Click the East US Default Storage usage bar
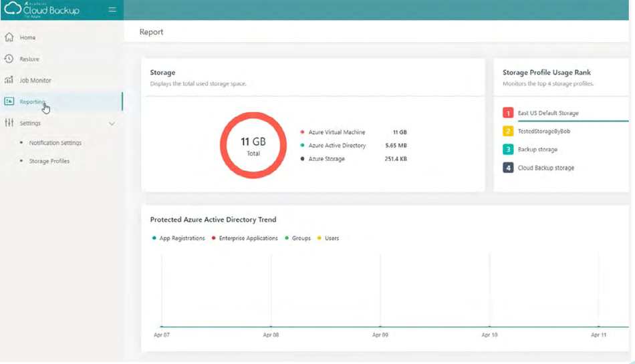635x364 pixels. (x=573, y=120)
